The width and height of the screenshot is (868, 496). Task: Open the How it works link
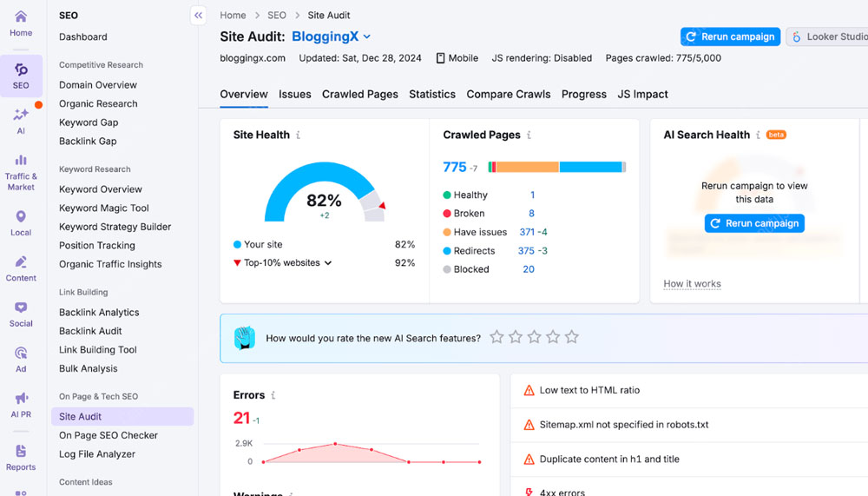(x=692, y=284)
